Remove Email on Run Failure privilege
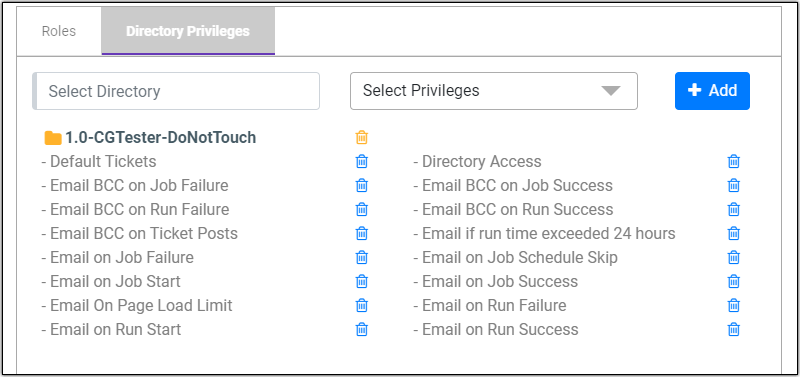This screenshot has width=801, height=378. click(x=734, y=305)
